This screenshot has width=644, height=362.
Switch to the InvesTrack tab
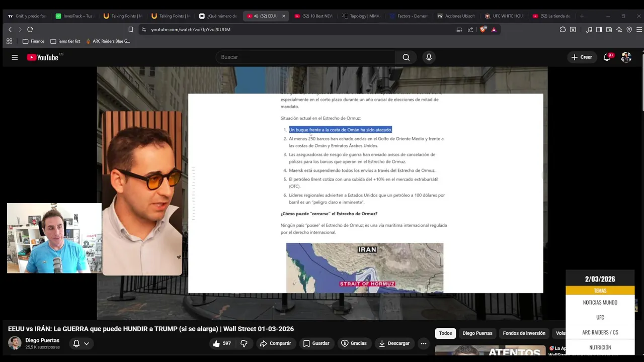pyautogui.click(x=74, y=16)
